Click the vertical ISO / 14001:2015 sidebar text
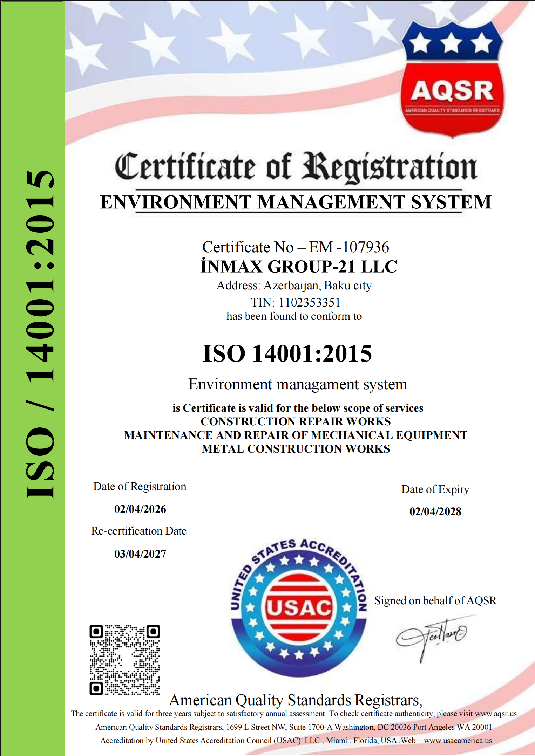 click(40, 335)
